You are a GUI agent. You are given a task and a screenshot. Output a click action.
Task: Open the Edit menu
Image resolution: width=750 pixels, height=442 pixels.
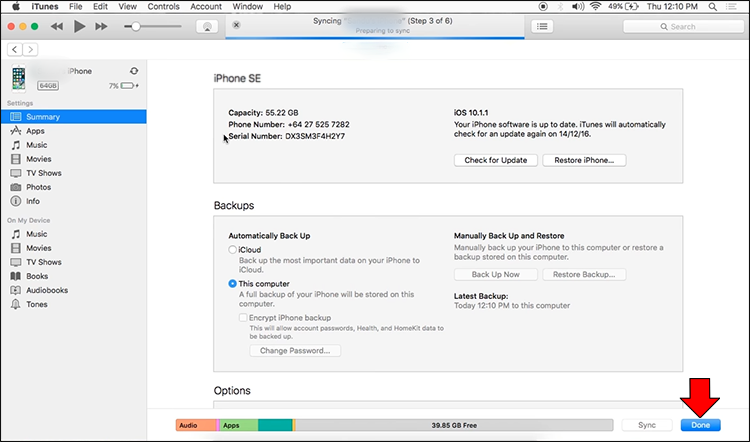pos(100,6)
